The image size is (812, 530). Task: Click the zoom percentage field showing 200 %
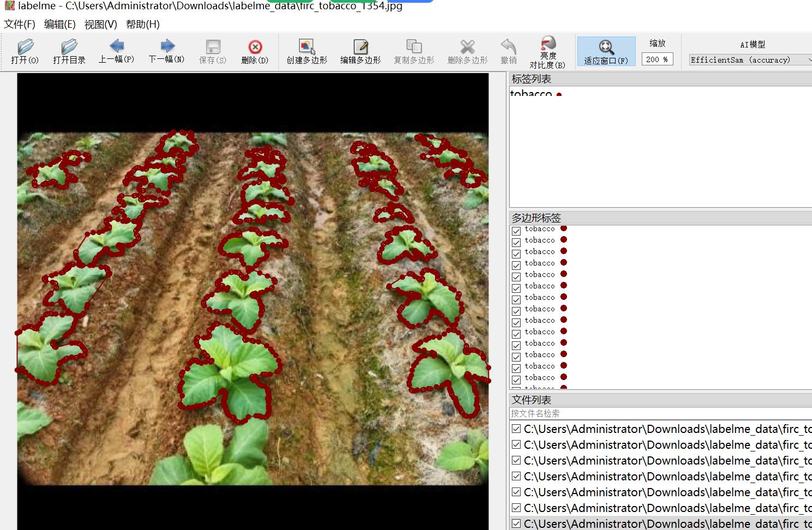pos(657,59)
